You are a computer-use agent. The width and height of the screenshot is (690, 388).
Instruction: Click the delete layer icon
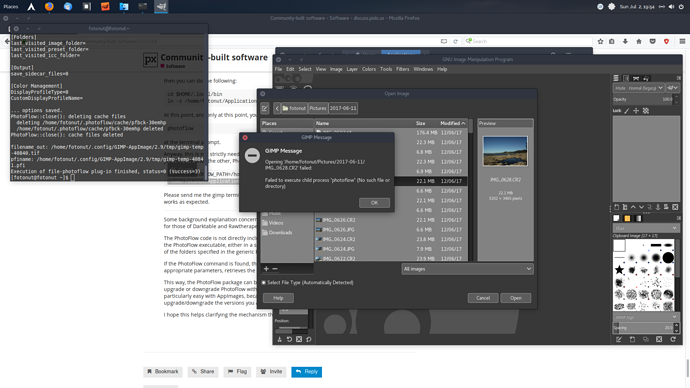coord(675,207)
